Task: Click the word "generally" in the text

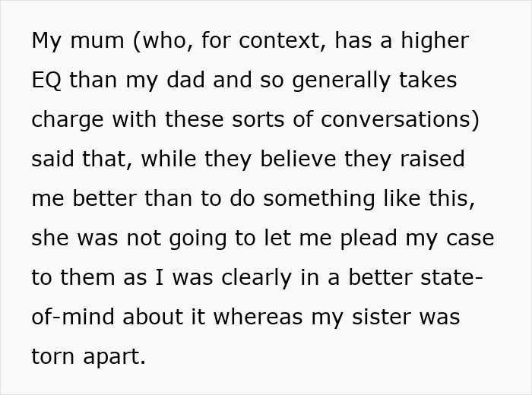Action: (341, 81)
